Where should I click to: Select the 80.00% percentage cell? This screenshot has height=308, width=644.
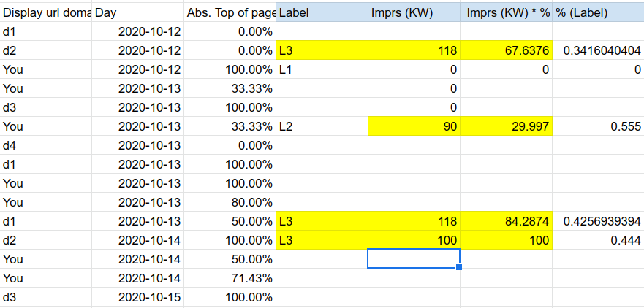click(x=230, y=202)
